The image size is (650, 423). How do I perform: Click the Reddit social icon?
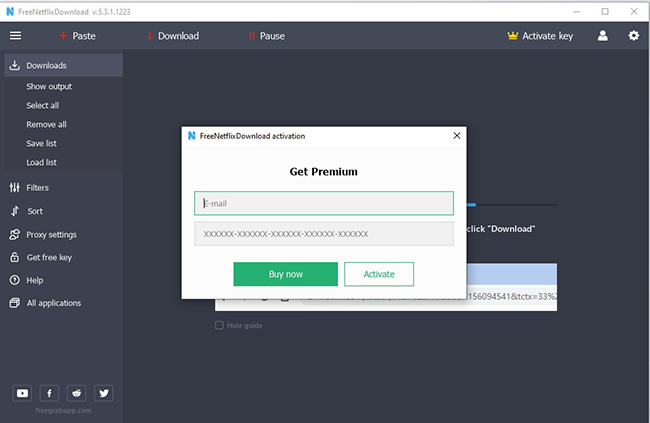pyautogui.click(x=77, y=393)
